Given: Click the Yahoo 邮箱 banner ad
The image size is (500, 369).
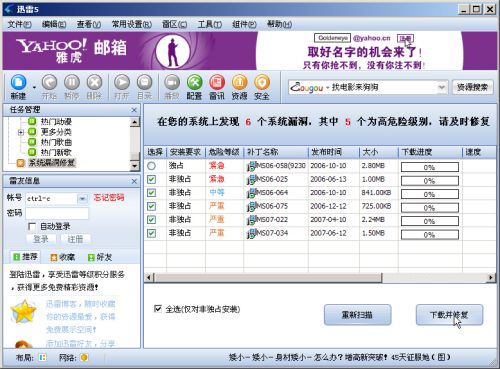Looking at the screenshot, I should (x=250, y=51).
